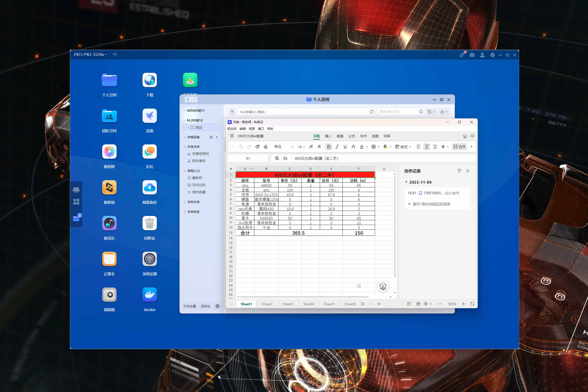The image size is (588, 392).
Task: Set center text alignment
Action: 427,147
